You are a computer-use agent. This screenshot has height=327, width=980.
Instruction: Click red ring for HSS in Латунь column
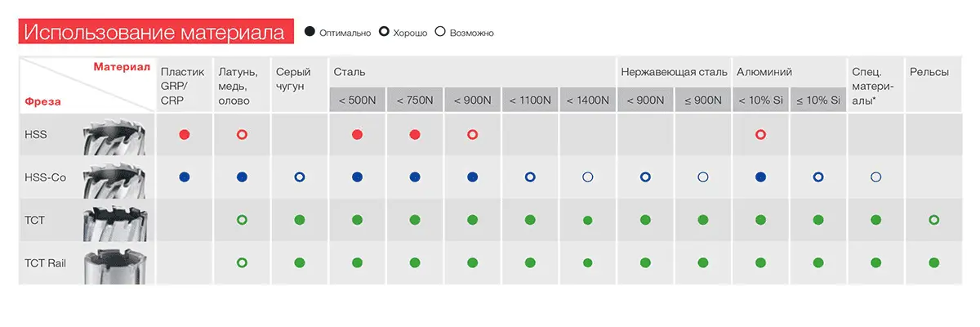tap(241, 134)
